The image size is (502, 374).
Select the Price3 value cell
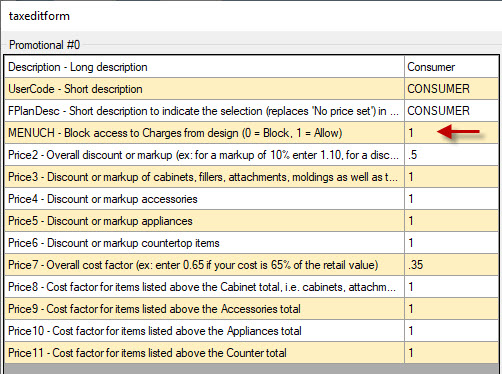(x=451, y=177)
